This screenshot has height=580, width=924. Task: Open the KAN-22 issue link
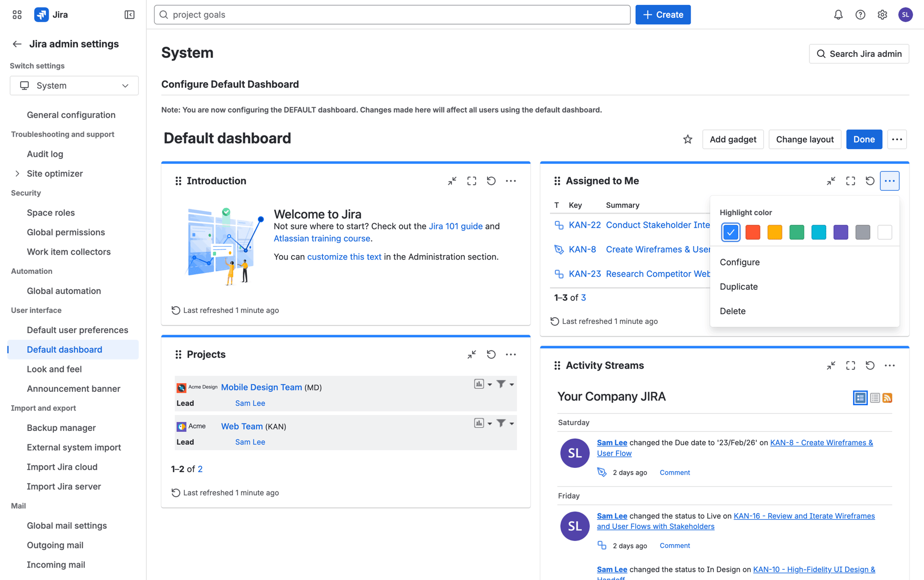click(x=585, y=225)
